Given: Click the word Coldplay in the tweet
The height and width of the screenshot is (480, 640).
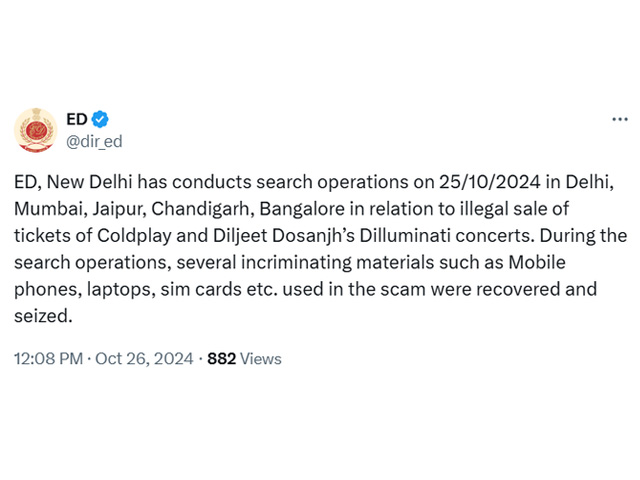Looking at the screenshot, I should click(134, 236).
